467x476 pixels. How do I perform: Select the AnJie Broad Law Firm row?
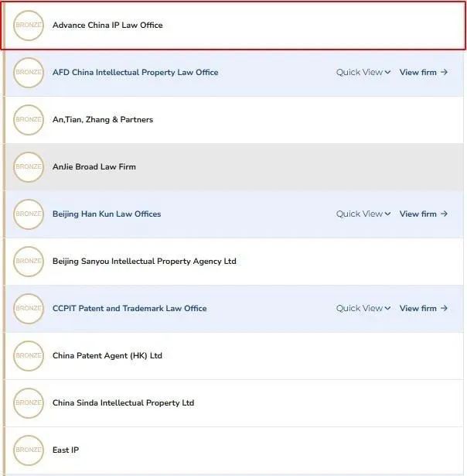[234, 167]
